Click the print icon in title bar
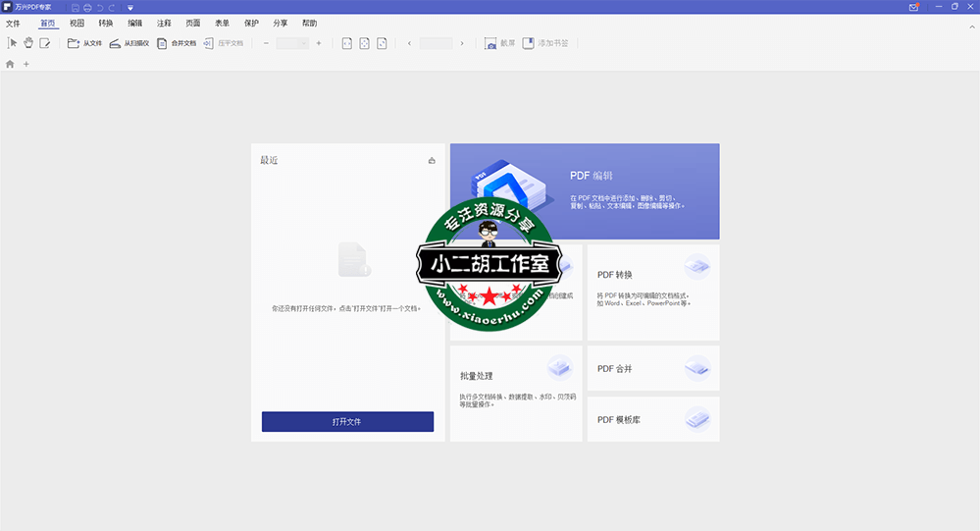 point(87,7)
